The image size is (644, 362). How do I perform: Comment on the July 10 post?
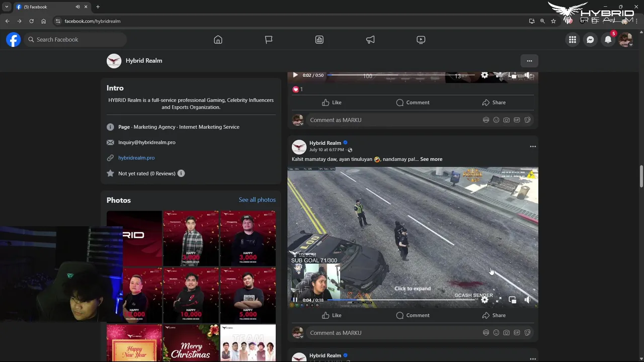click(x=413, y=315)
